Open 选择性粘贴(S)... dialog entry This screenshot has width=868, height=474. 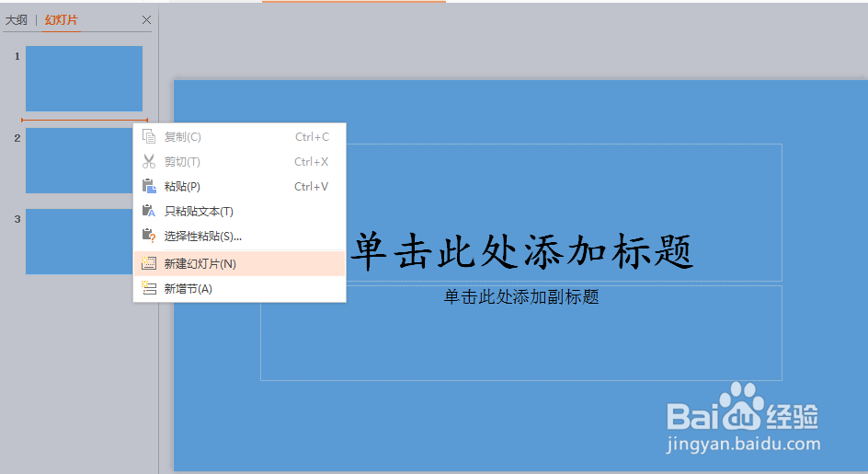coord(240,237)
